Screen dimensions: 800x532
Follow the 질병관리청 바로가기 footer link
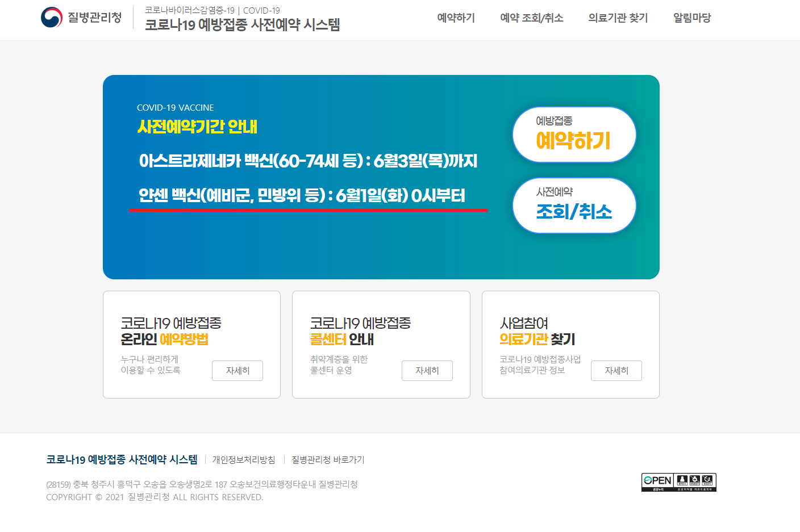pos(328,460)
